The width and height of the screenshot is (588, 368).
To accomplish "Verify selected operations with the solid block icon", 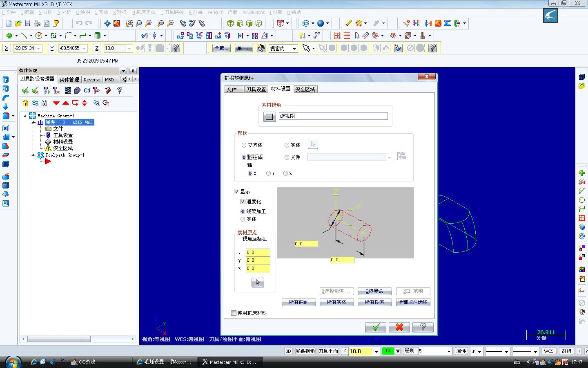I will point(77,90).
